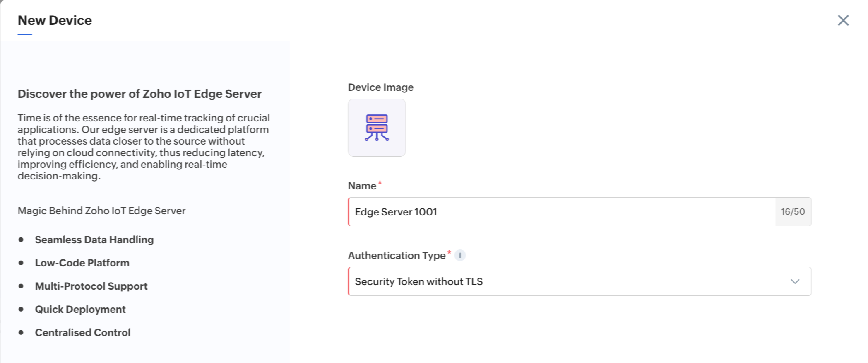Image resolution: width=868 pixels, height=363 pixels.
Task: Click the New Device dialog title
Action: [55, 20]
